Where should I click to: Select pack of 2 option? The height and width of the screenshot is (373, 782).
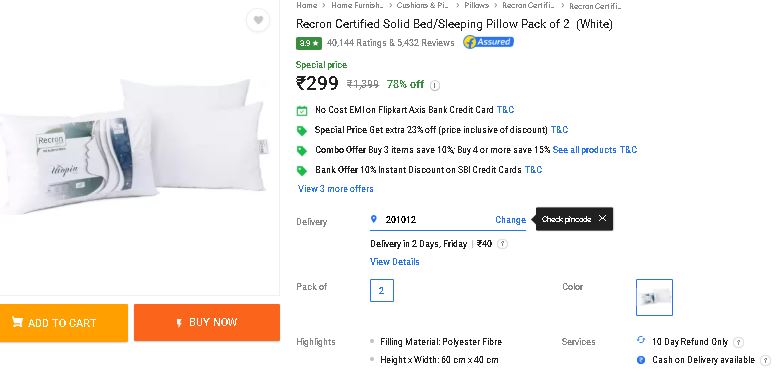pos(382,290)
